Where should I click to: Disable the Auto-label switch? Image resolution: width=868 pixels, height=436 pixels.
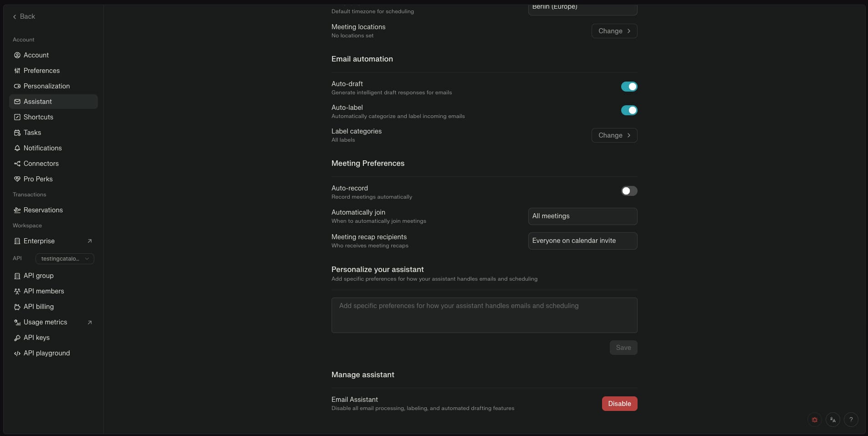coord(629,110)
